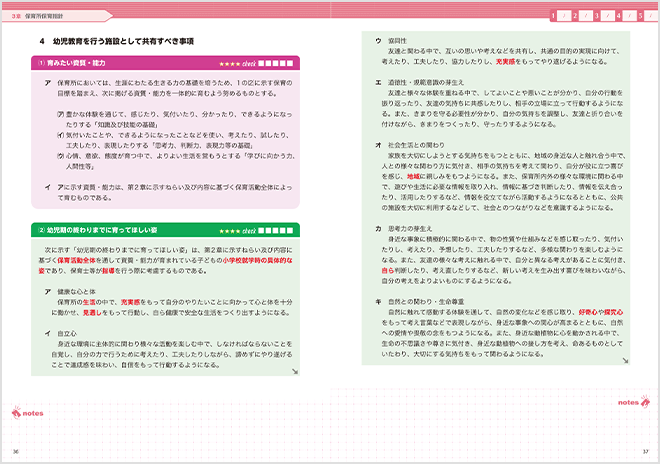Click item ア 保育所においては in pink box
The image size is (660, 464).
click(168, 88)
